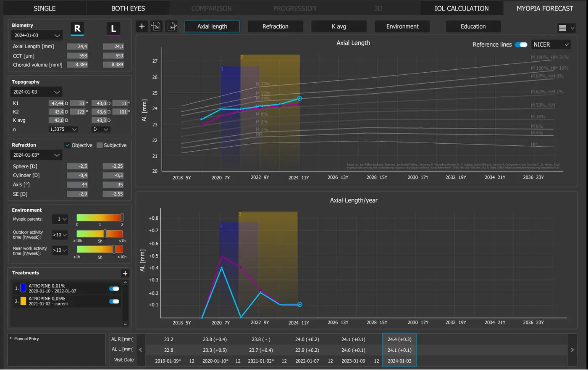This screenshot has width=588, height=371.
Task: Click the document icon left of Axial length
Action: point(172,26)
